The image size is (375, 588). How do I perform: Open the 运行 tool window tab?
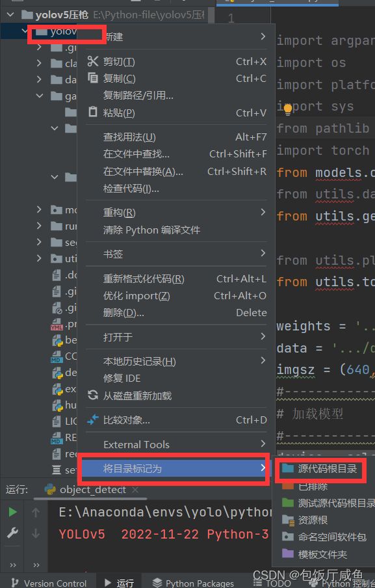point(119,583)
